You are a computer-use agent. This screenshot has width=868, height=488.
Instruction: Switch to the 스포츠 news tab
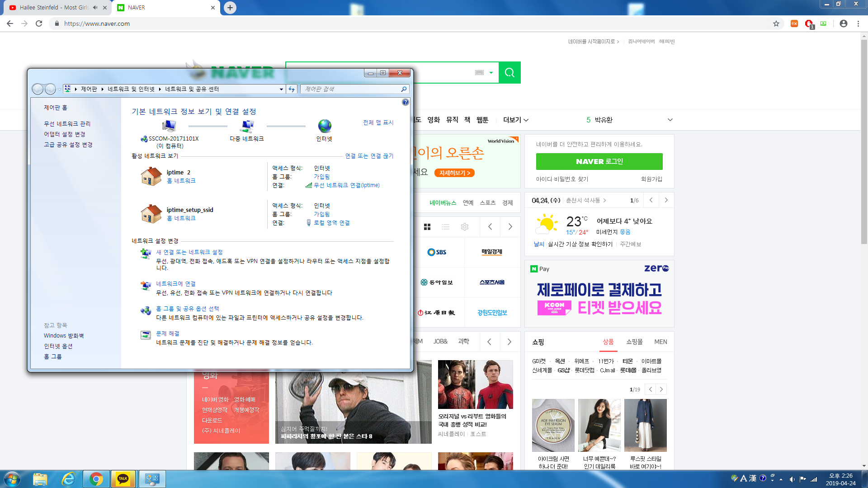(487, 203)
